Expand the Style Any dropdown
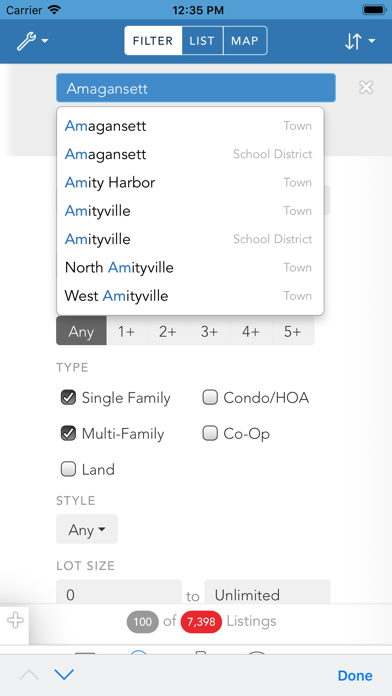This screenshot has height=696, width=392. pyautogui.click(x=87, y=529)
